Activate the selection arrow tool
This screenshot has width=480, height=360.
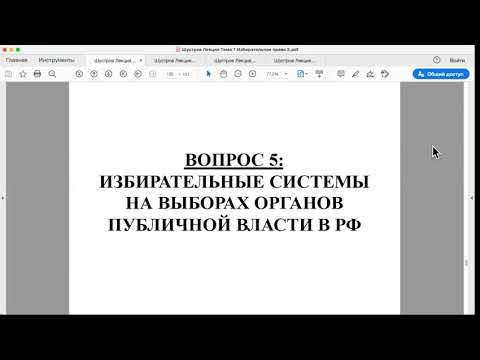pyautogui.click(x=209, y=74)
